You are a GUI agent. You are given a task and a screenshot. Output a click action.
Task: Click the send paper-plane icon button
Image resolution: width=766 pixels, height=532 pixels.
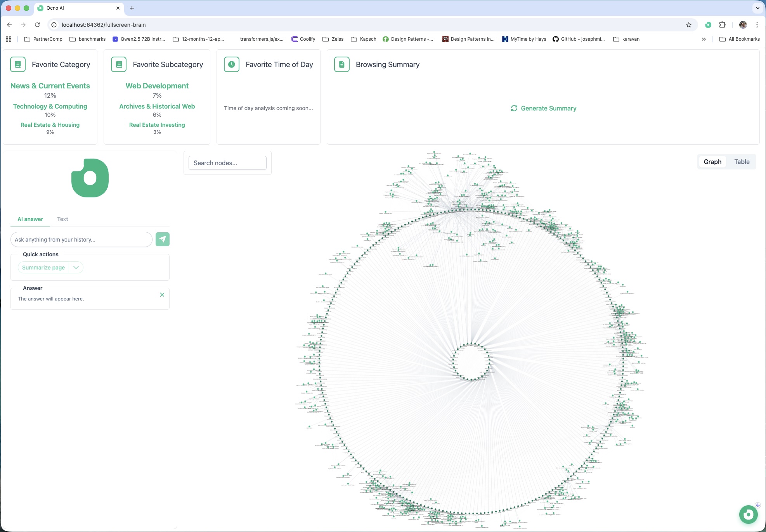pos(163,239)
